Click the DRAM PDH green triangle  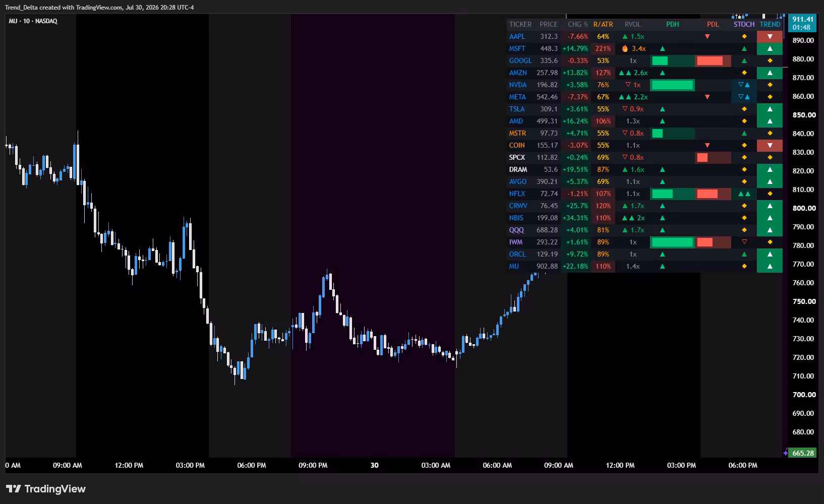(x=663, y=169)
